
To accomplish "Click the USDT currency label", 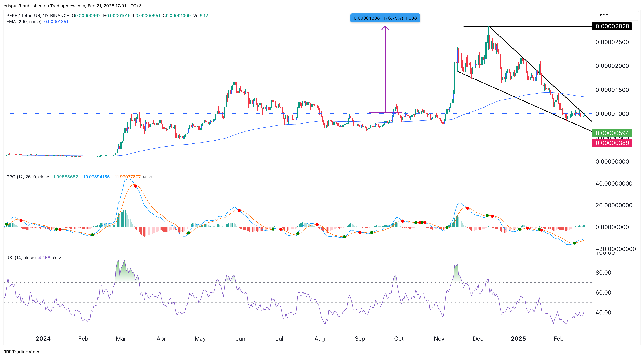I will click(x=602, y=16).
